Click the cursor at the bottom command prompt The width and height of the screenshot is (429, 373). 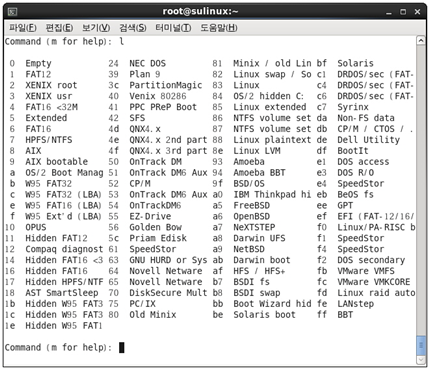tap(121, 348)
